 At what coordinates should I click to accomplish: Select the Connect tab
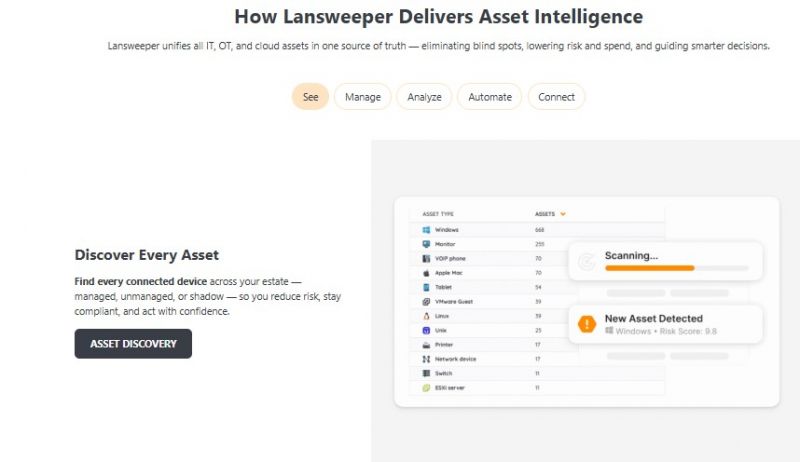556,96
